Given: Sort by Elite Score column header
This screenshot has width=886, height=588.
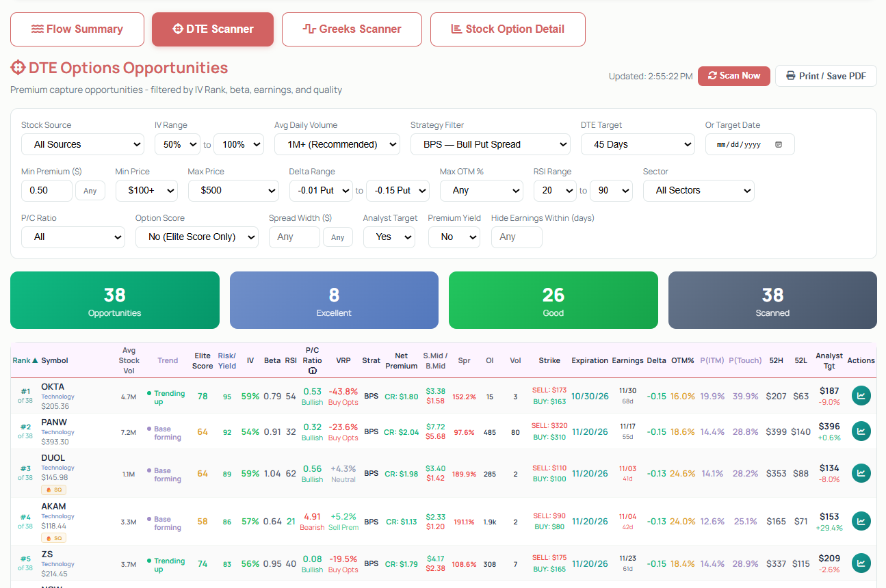Looking at the screenshot, I should tap(203, 360).
